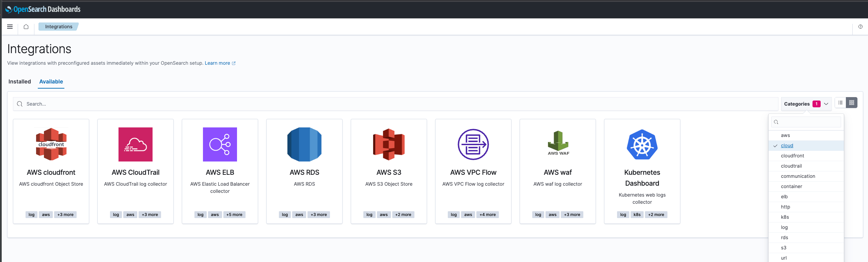Expand +2 more tags on Kubernetes Dashboard
Image resolution: width=868 pixels, height=262 pixels.
pyautogui.click(x=656, y=215)
